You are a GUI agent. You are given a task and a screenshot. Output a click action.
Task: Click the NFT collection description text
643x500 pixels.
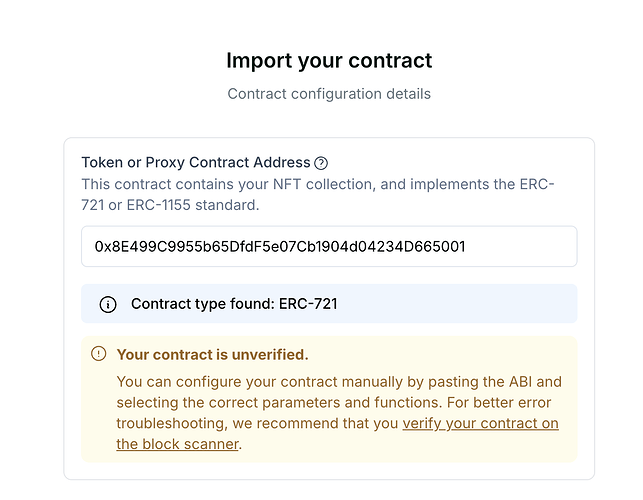click(317, 195)
